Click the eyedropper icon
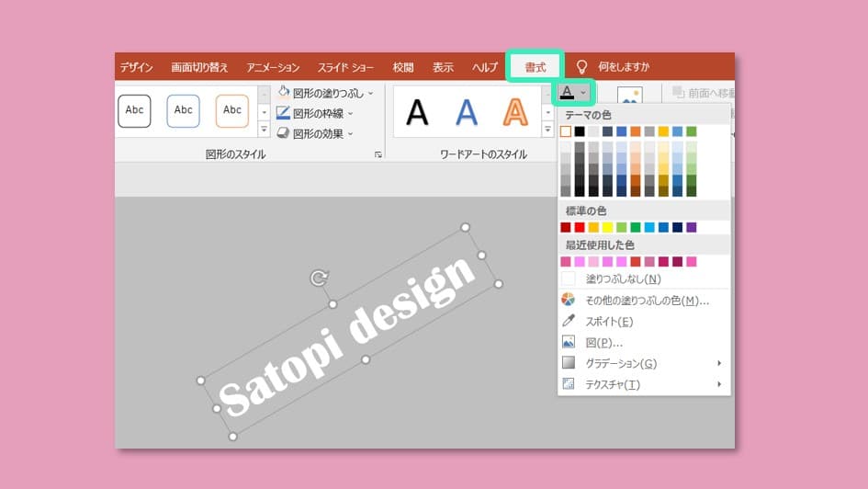 click(x=568, y=321)
